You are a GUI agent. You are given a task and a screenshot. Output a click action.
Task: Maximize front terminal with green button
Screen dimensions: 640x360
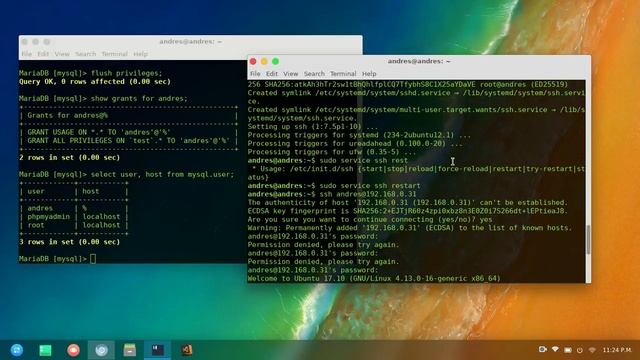coord(276,61)
